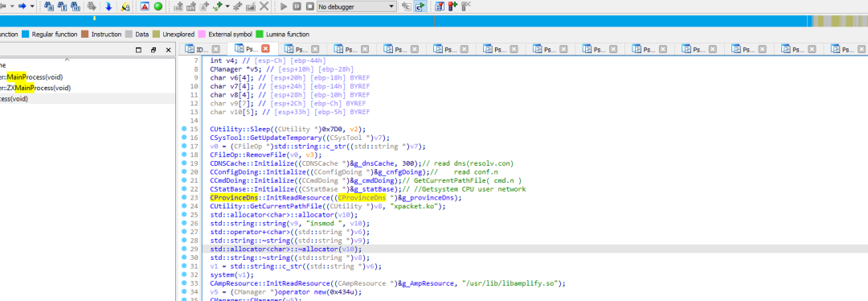Viewport: 868px width, 301px height.
Task: Click the grey star-shaped toolbar icon
Action: coord(237,6)
